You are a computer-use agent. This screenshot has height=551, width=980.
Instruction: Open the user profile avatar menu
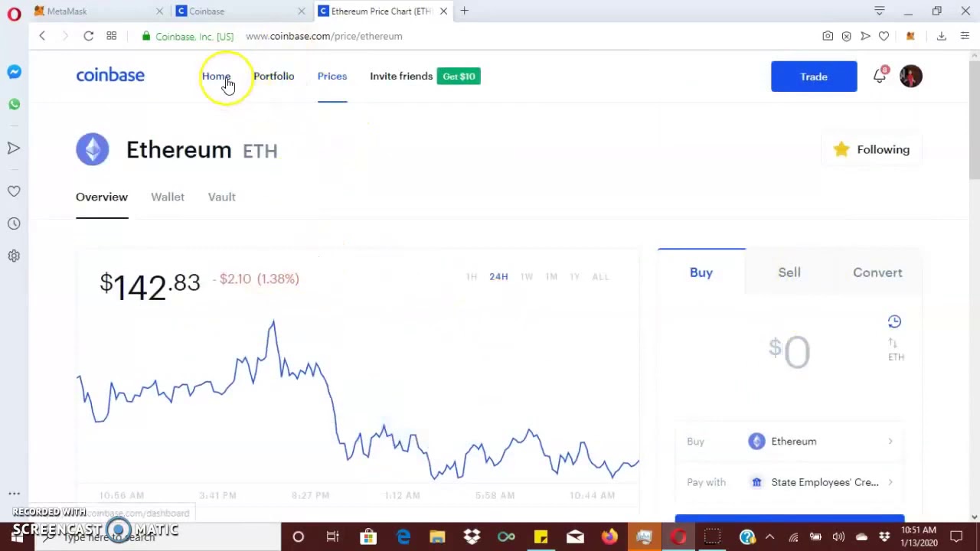911,76
